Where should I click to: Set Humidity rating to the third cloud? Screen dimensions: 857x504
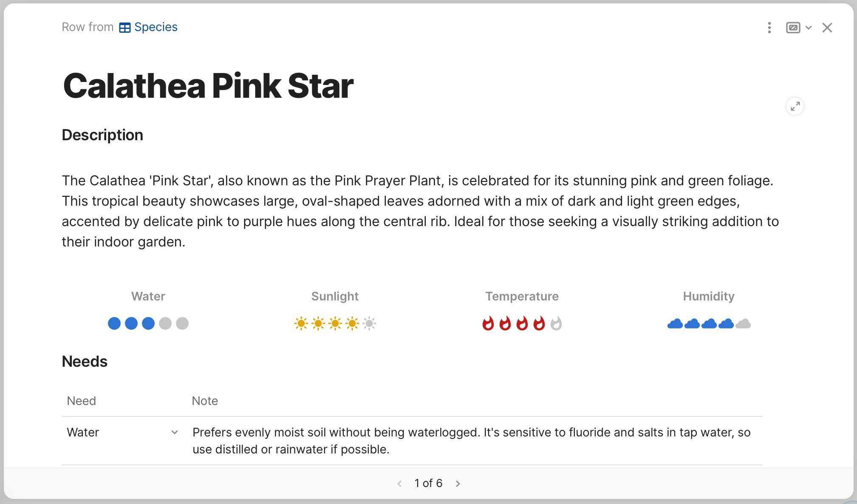point(709,324)
